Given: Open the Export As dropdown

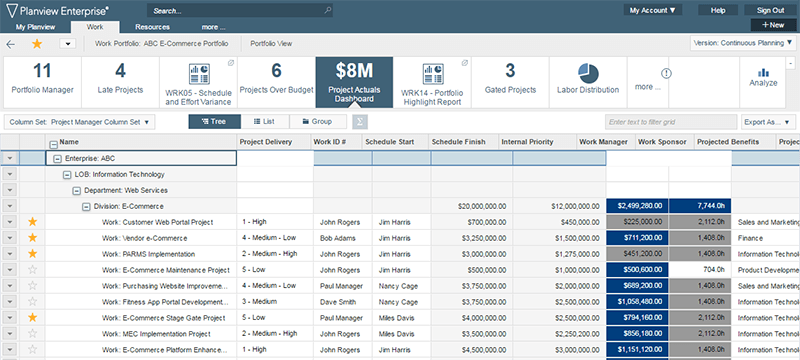Looking at the screenshot, I should pos(768,122).
